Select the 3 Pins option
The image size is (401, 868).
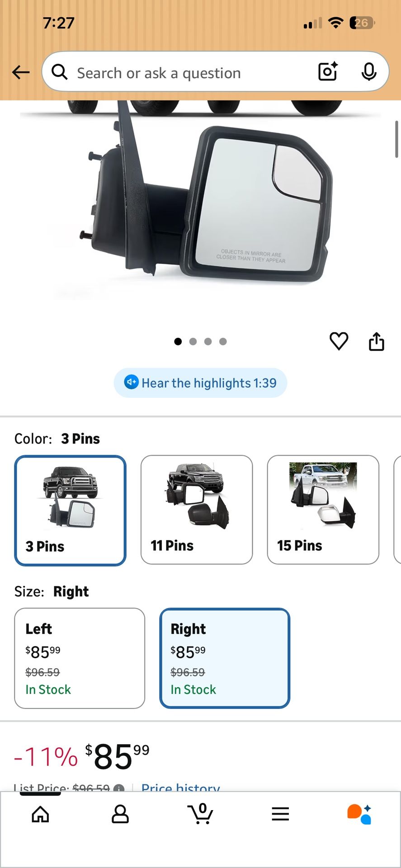coord(70,510)
